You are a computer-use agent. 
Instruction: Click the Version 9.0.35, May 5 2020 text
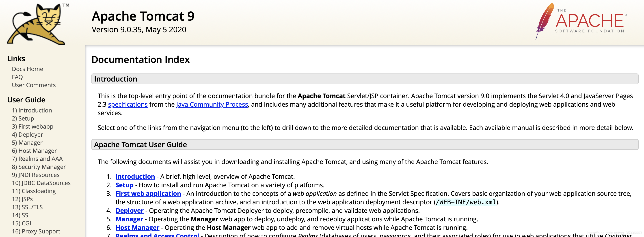click(x=139, y=30)
